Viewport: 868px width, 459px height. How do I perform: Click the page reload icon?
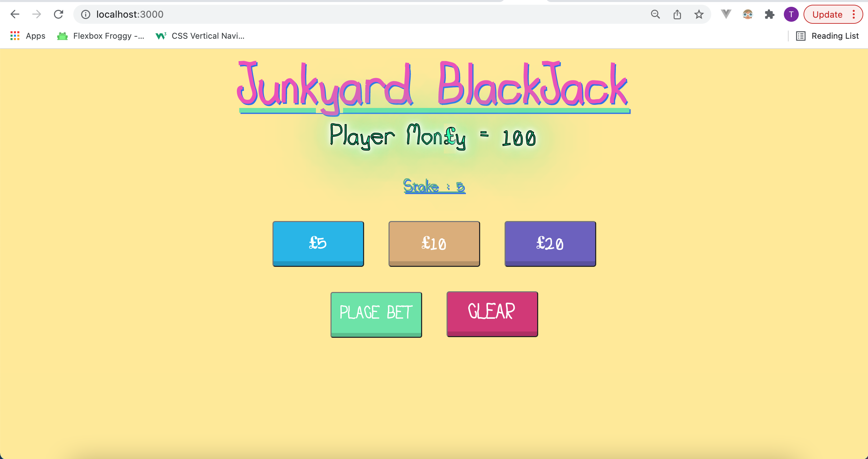tap(58, 14)
